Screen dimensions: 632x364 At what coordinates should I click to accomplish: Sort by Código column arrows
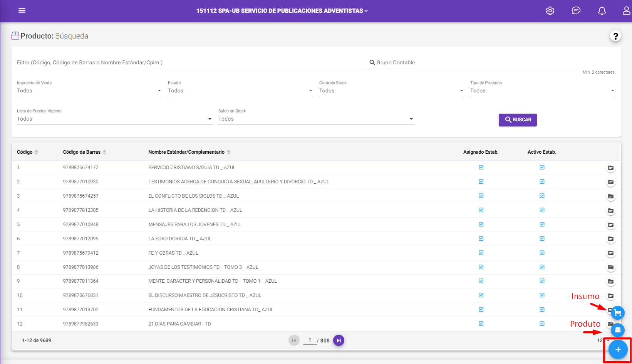tap(37, 152)
